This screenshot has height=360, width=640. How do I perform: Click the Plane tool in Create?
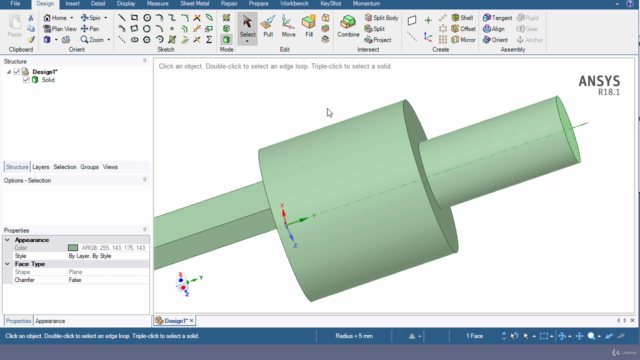tap(412, 20)
